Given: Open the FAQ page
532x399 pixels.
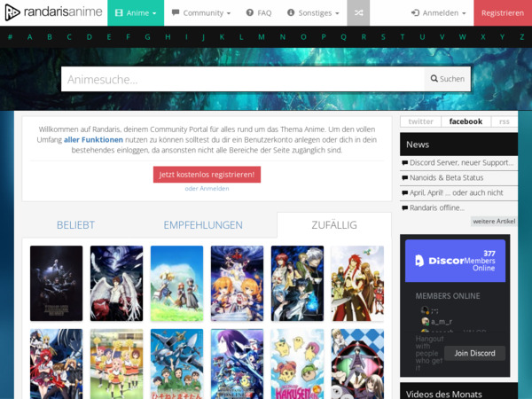Looking at the screenshot, I should (x=259, y=13).
